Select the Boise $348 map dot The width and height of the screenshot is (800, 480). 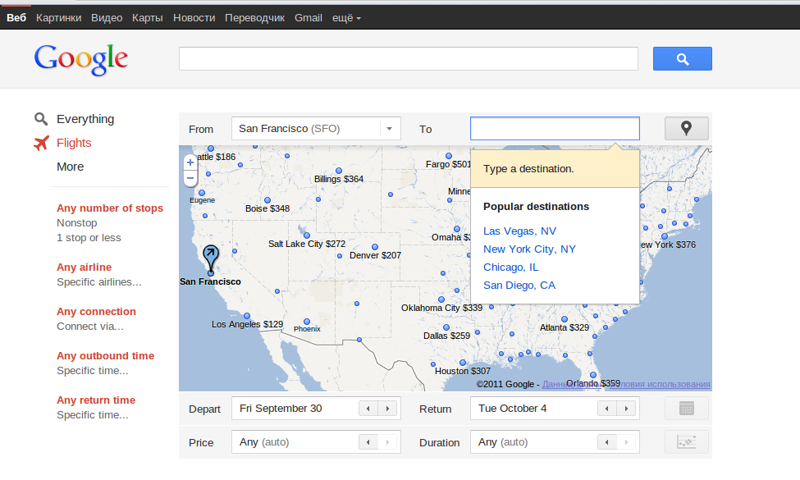(x=267, y=200)
